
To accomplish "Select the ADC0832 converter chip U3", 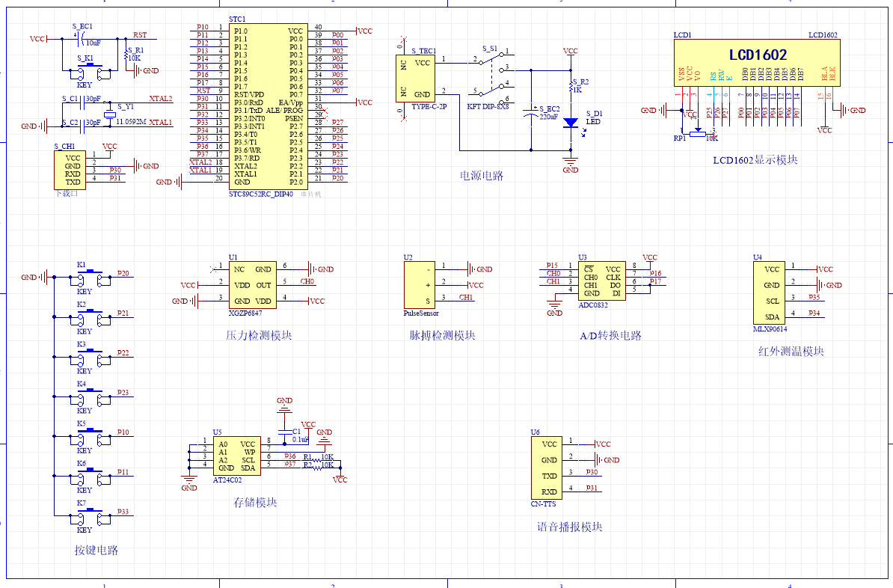I will click(602, 281).
